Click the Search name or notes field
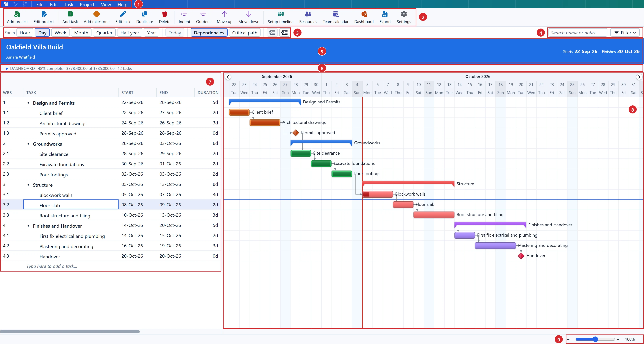644x344 pixels. [x=578, y=33]
